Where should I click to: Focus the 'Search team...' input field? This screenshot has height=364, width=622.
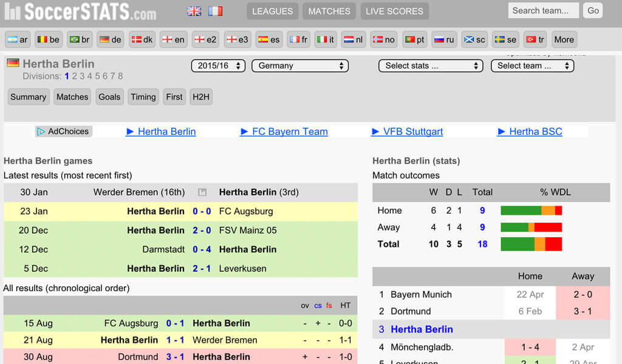pyautogui.click(x=544, y=11)
